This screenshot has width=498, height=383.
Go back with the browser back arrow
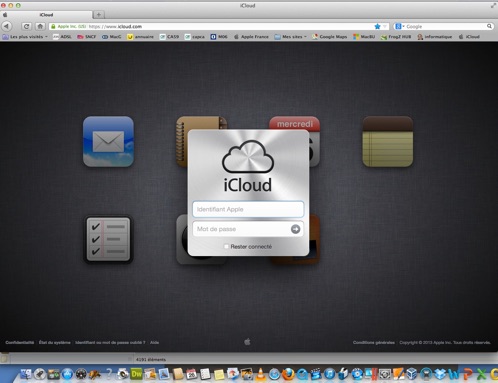tap(7, 26)
